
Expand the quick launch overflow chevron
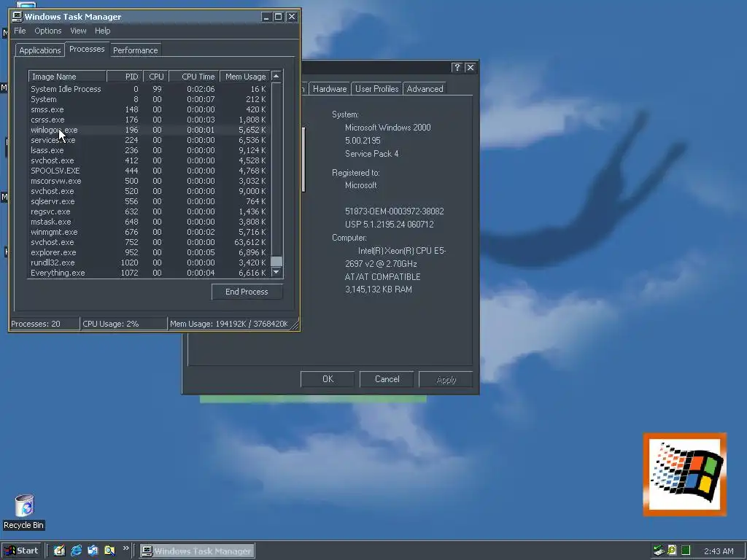[125, 548]
